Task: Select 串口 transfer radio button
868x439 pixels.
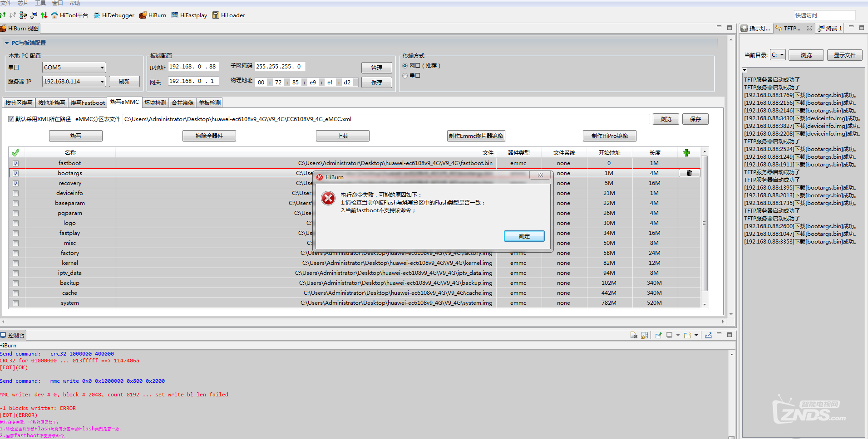Action: point(405,76)
